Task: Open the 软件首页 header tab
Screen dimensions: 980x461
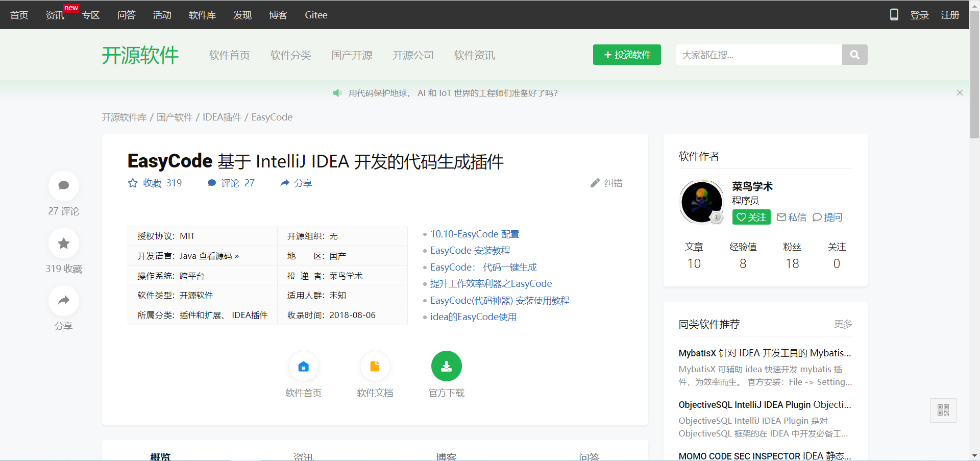Action: (x=230, y=55)
